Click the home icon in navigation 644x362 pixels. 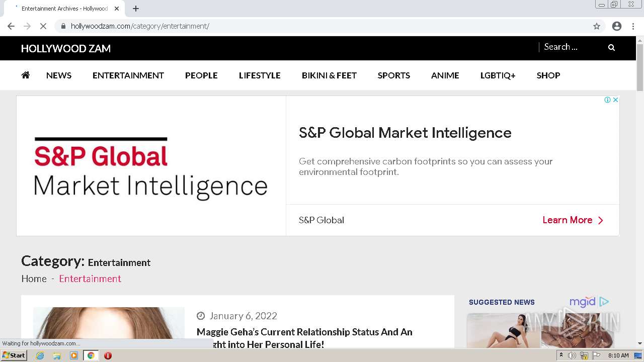(x=26, y=75)
